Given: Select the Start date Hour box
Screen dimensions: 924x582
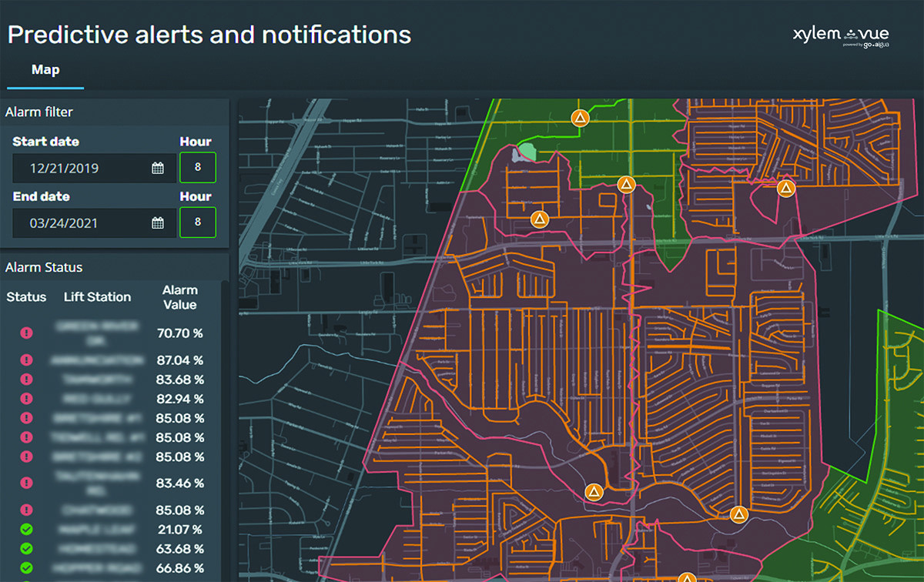Looking at the screenshot, I should 197,168.
